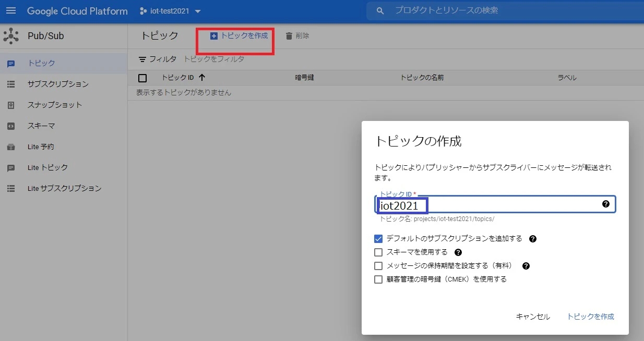
Task: Click help icon beside スキーマを使用する
Action: (x=458, y=252)
